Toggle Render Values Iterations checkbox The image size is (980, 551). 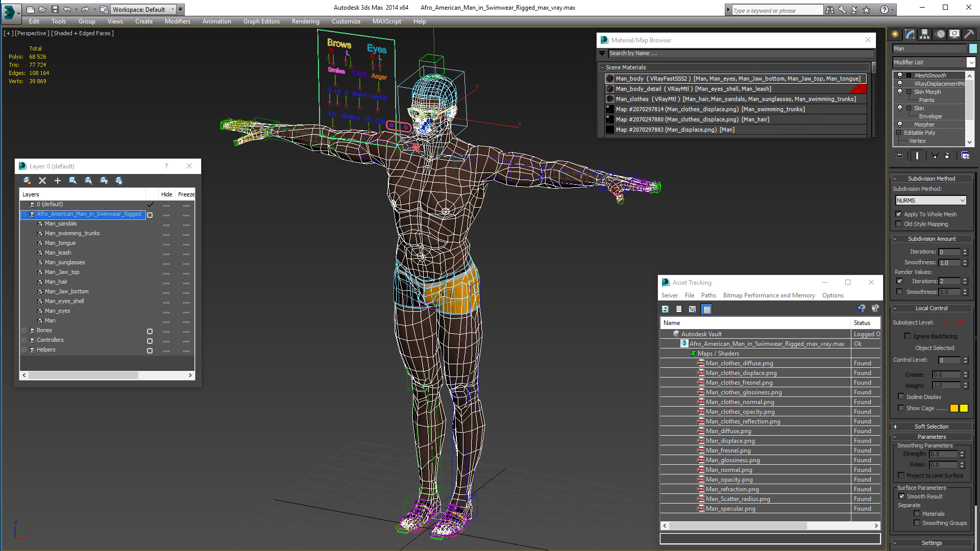click(899, 281)
